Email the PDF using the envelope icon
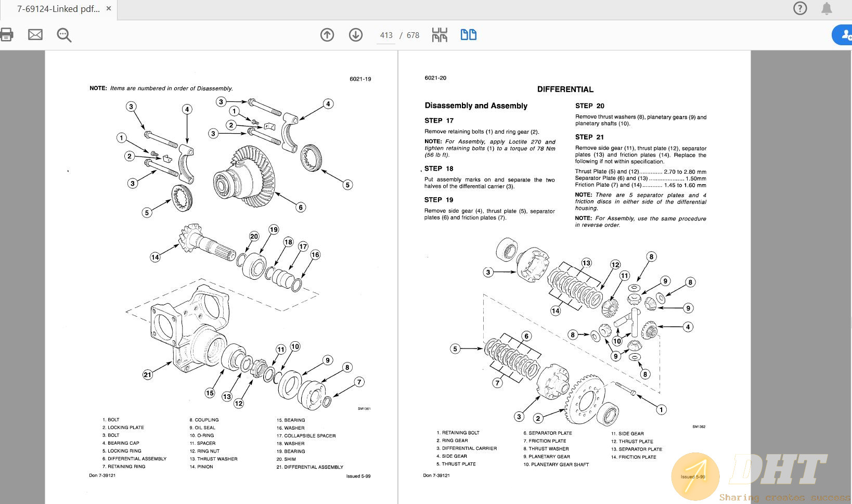 [35, 34]
